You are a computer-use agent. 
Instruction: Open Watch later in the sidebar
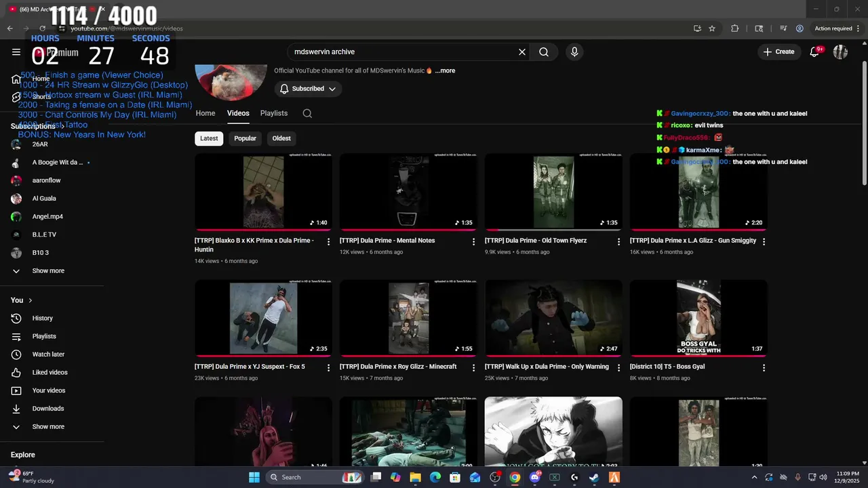(48, 354)
